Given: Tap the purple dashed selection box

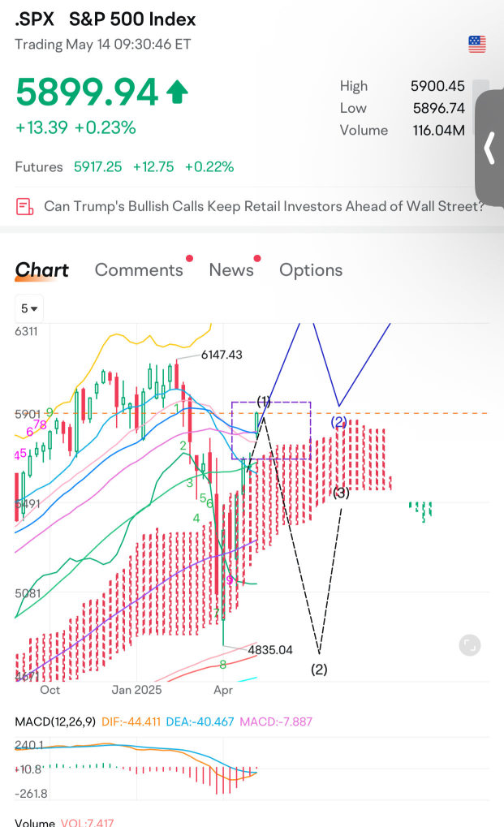Looking at the screenshot, I should pos(271,430).
